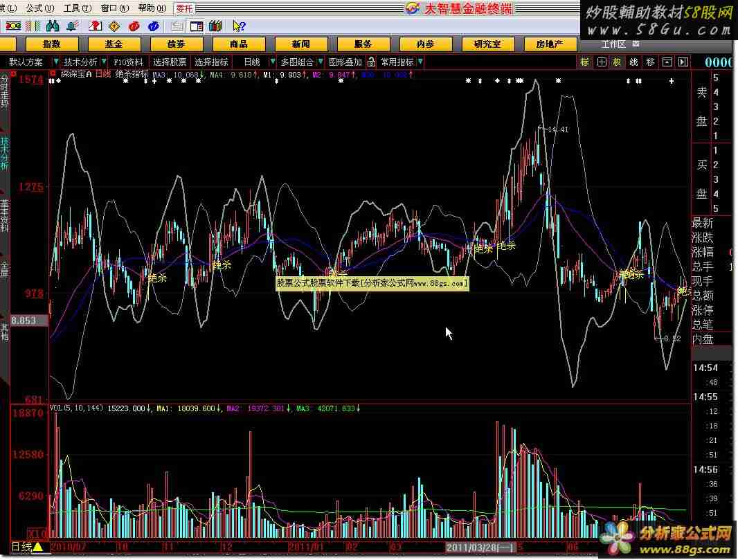Click the 日线 label at bottom left

pyautogui.click(x=21, y=547)
